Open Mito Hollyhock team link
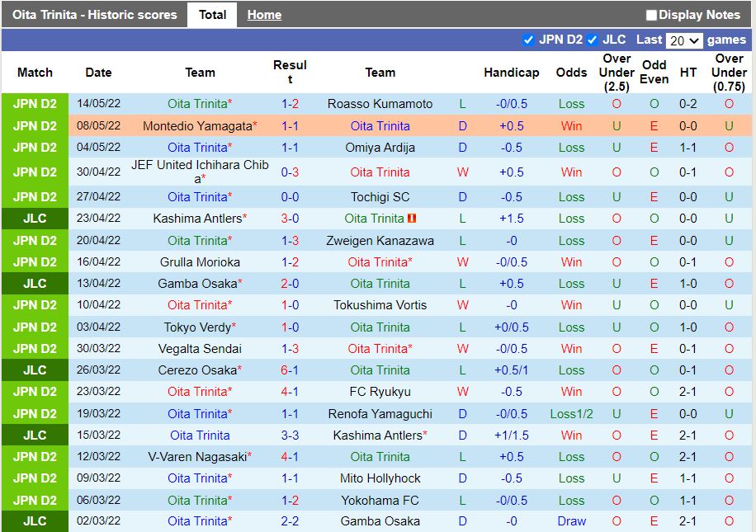The image size is (756, 532). click(380, 478)
